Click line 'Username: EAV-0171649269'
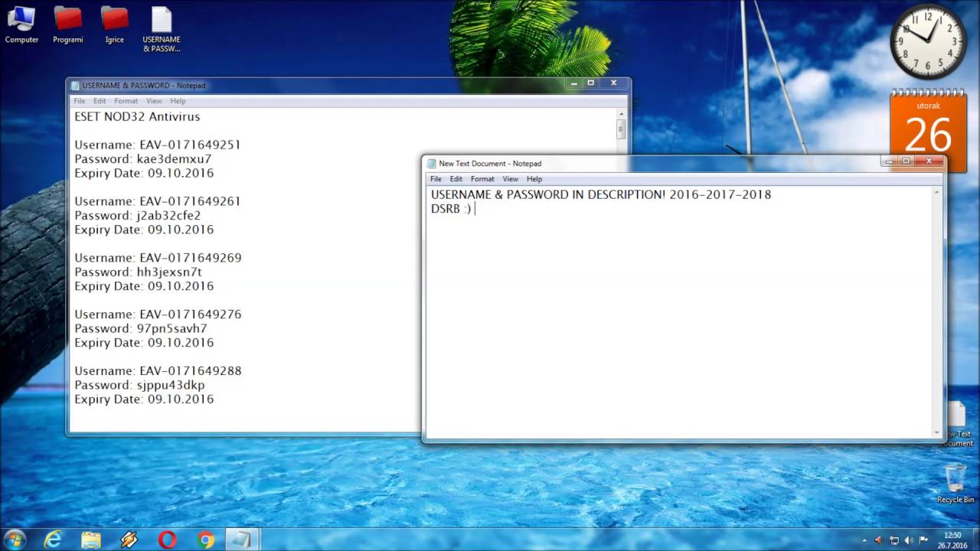 point(158,259)
